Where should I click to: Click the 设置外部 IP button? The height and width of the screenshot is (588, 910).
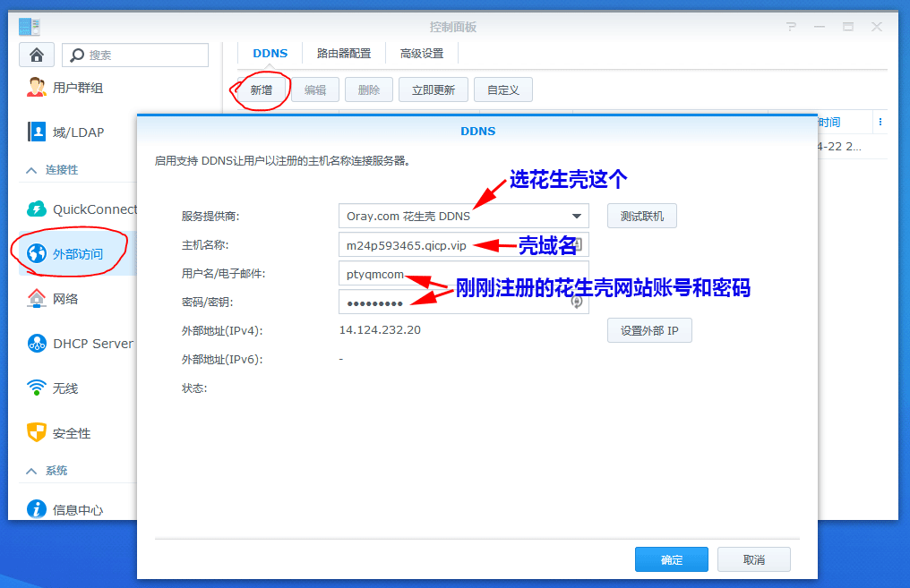pos(649,330)
